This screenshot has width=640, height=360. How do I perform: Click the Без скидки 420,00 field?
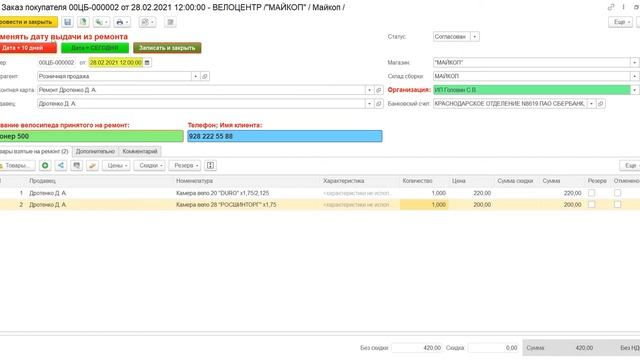pos(417,348)
